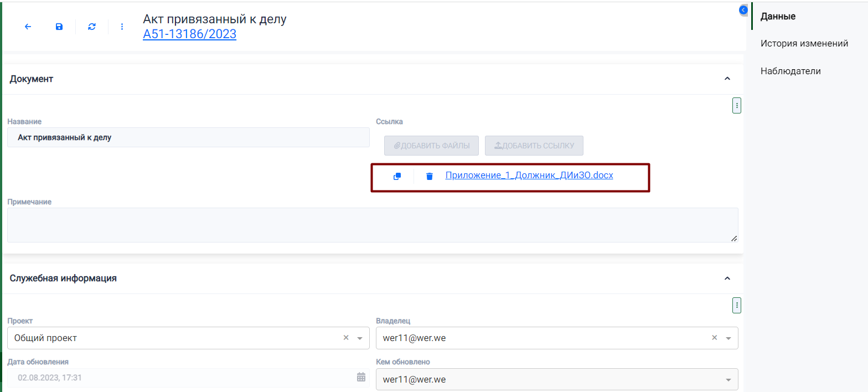Switch to История изменений tab
This screenshot has width=868, height=392.
[804, 43]
